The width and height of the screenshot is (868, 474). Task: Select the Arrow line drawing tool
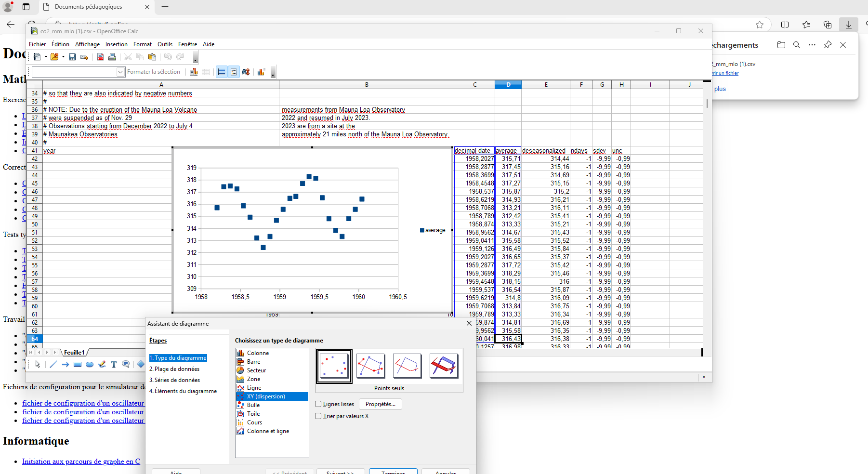click(x=66, y=364)
